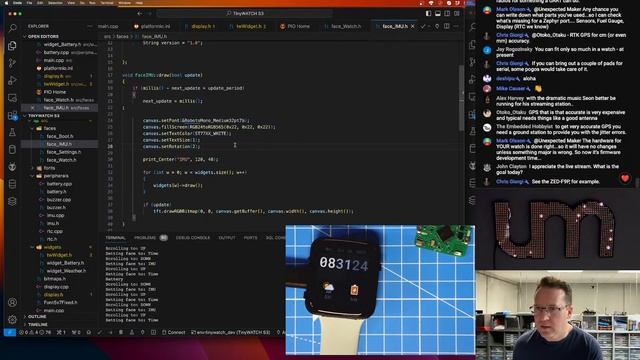Click PlatformIO Serial Monitor plug icon
Viewport: 640px width, 360px height.
coord(142,332)
